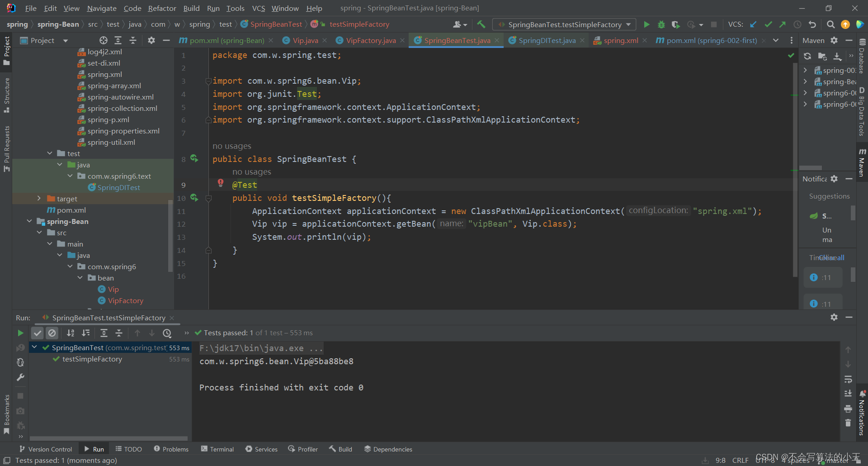Click editor vertical scrollbar
The width and height of the screenshot is (868, 466).
point(795,170)
